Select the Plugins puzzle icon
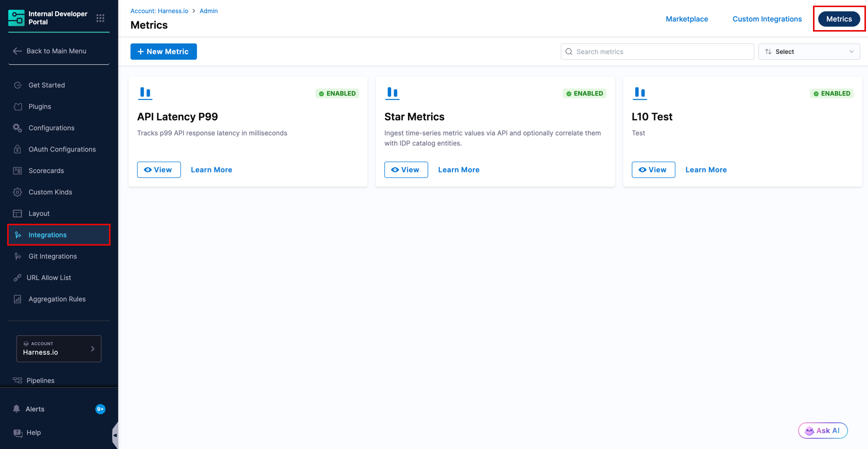Viewport: 868px width, 449px height. [18, 107]
